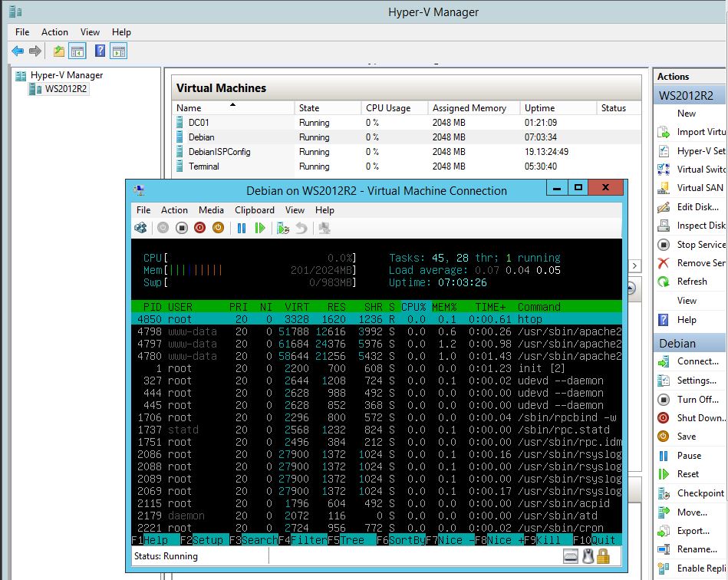Click the green Reset toolbar icon
The image size is (728, 580).
click(260, 228)
